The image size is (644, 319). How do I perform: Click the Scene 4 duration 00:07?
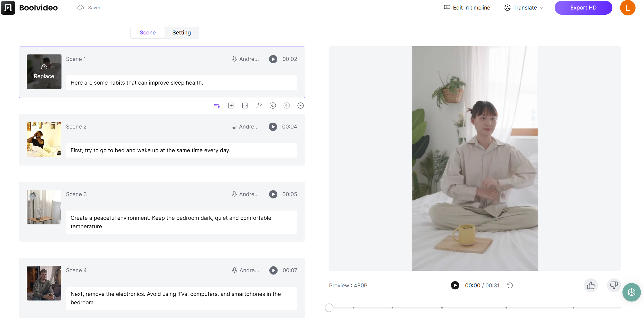290,270
